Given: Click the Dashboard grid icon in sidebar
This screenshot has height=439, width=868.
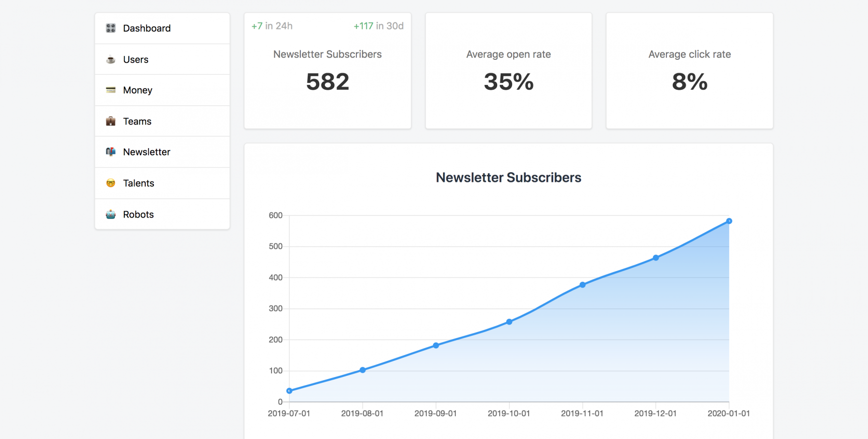Looking at the screenshot, I should pyautogui.click(x=110, y=28).
